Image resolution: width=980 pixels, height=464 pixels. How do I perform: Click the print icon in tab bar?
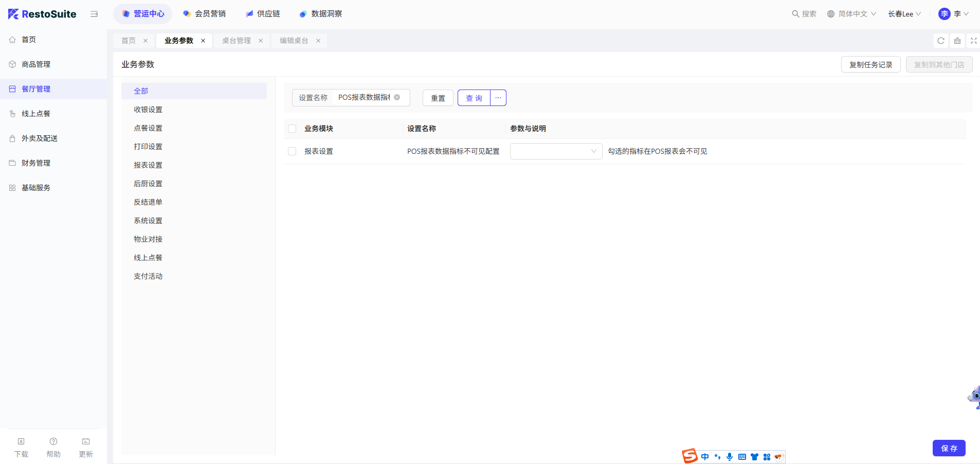click(957, 41)
